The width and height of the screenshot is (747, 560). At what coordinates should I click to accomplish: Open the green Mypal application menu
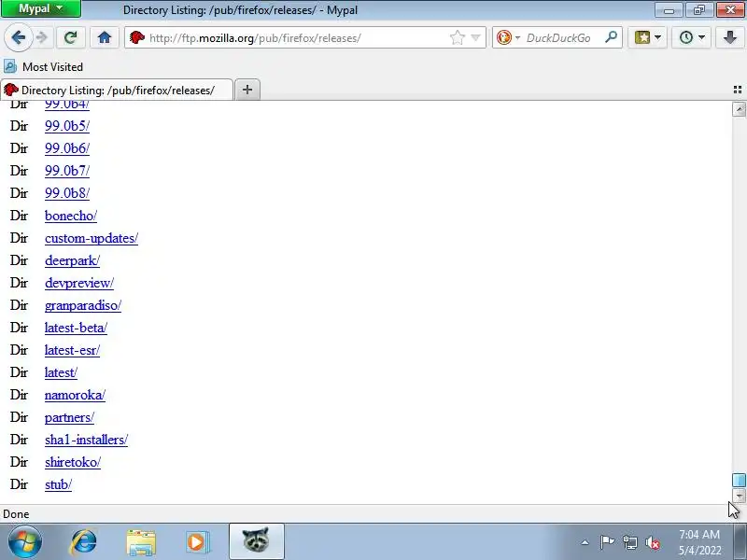[x=41, y=9]
